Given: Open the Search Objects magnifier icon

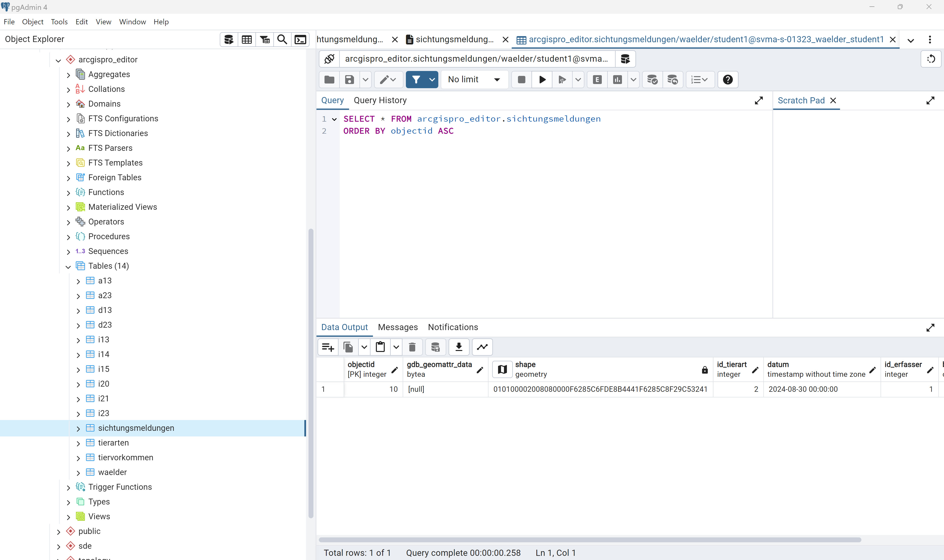Looking at the screenshot, I should pos(282,39).
